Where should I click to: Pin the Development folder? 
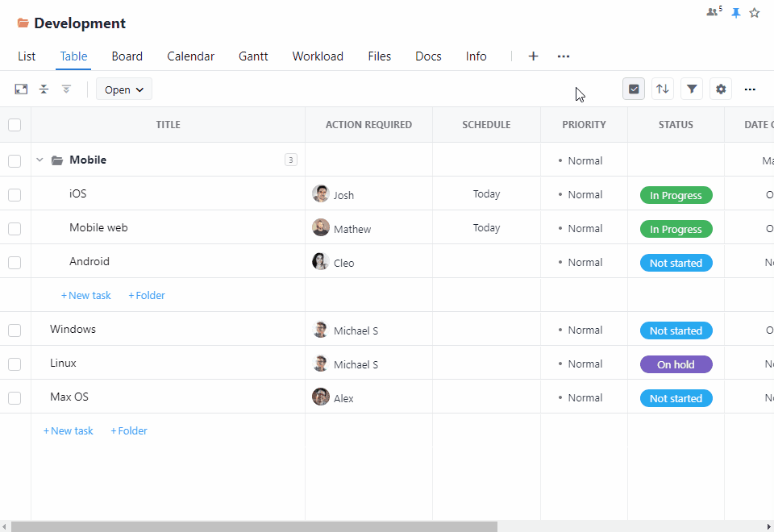735,13
